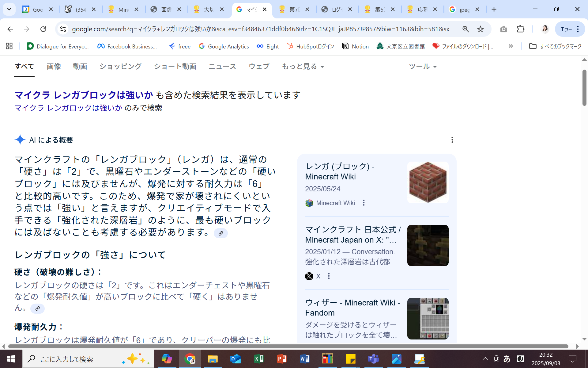588x368 pixels.
Task: Click the Minecraft Wiki favicon next to the source
Action: click(x=309, y=203)
